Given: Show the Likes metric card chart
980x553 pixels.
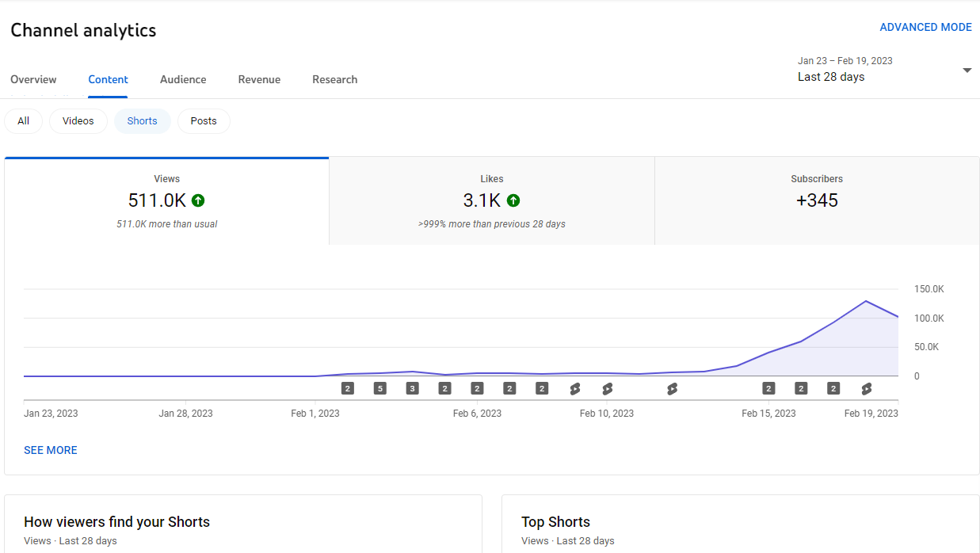Looking at the screenshot, I should point(491,201).
